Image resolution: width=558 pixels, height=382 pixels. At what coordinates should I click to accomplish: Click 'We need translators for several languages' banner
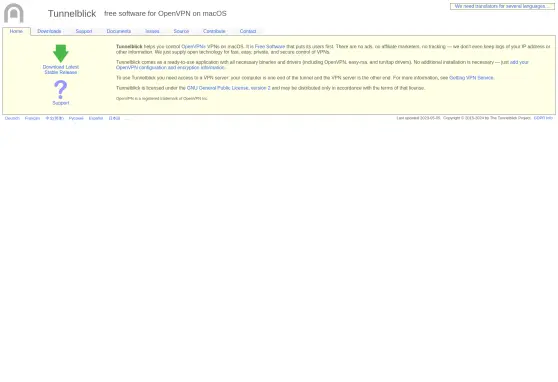coord(502,6)
